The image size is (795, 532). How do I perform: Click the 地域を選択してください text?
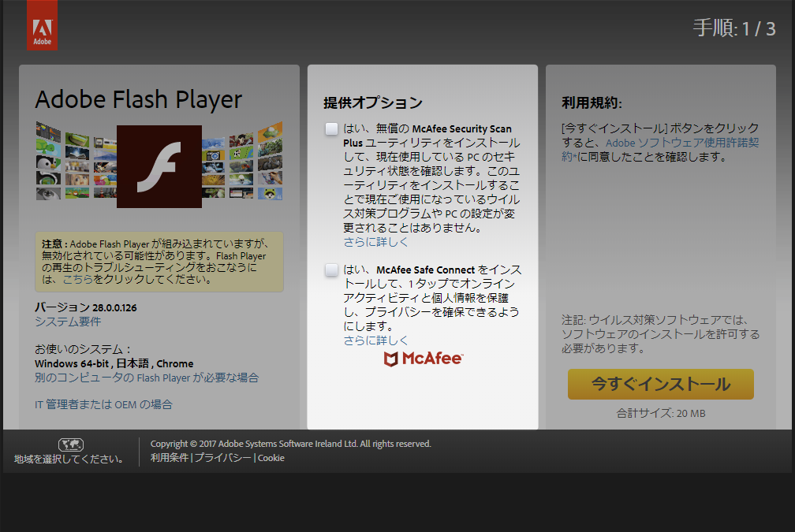[69, 459]
